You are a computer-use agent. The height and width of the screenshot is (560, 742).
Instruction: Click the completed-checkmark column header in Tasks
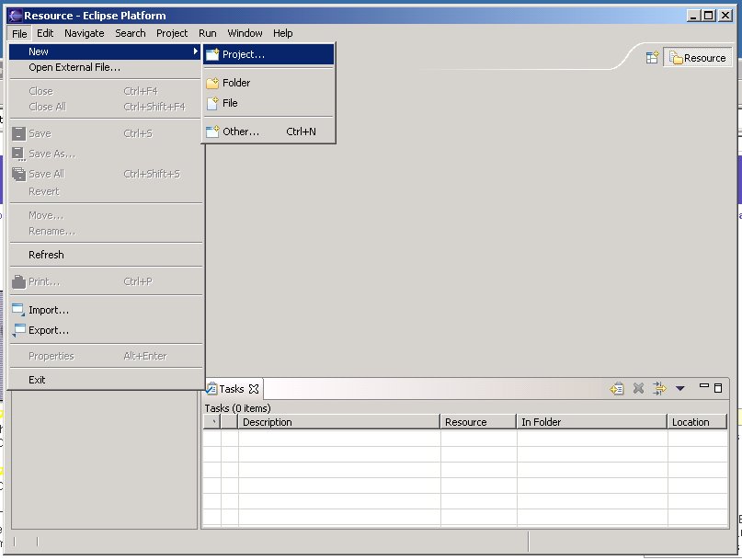tap(212, 422)
